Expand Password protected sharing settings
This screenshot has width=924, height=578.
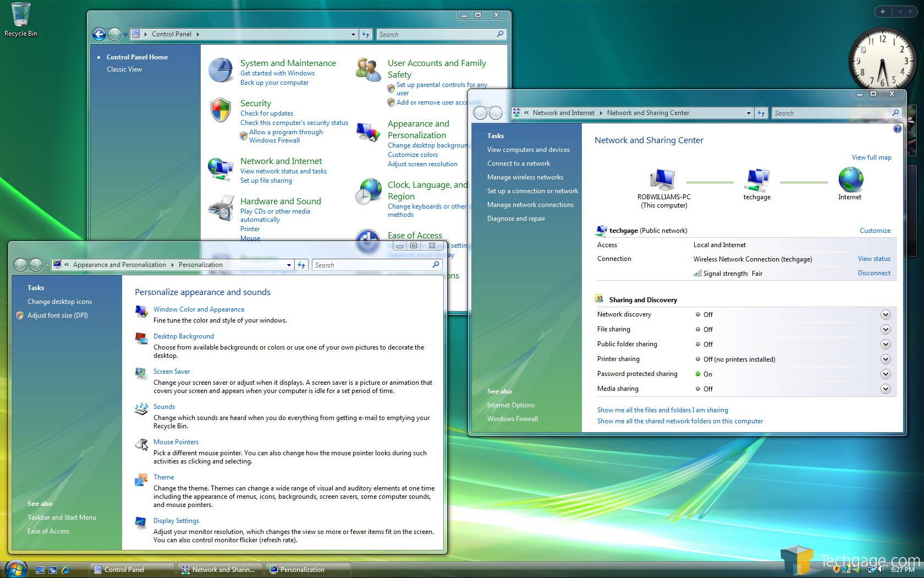[886, 374]
